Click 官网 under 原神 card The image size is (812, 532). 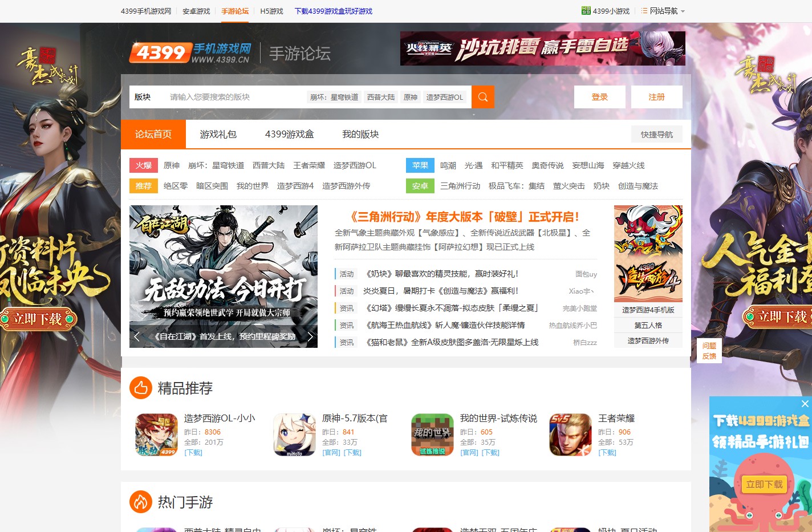tap(331, 453)
